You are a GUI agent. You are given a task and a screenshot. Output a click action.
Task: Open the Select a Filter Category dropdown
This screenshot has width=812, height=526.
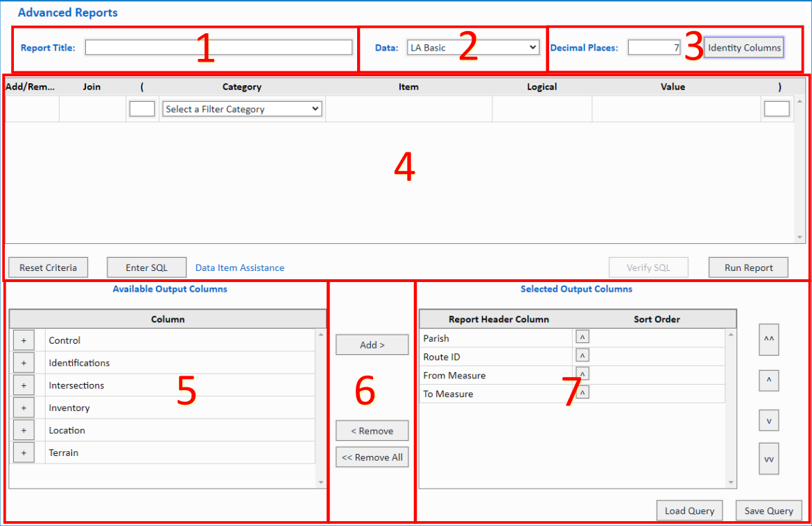(x=242, y=109)
